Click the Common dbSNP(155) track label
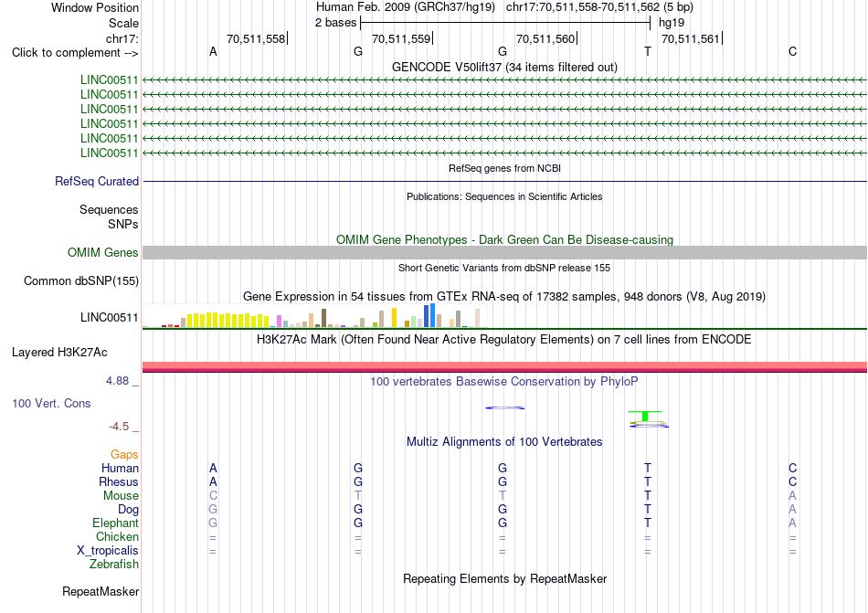The image size is (868, 613). (81, 281)
